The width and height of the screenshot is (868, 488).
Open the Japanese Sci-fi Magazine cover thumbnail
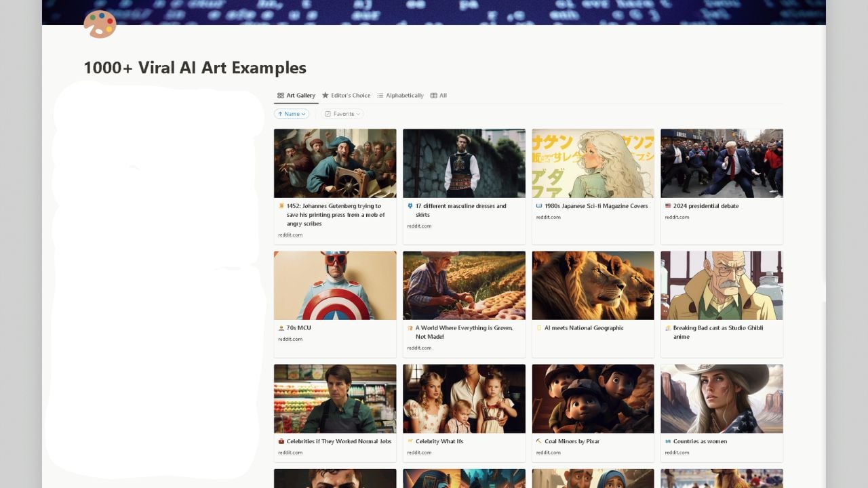pyautogui.click(x=593, y=163)
